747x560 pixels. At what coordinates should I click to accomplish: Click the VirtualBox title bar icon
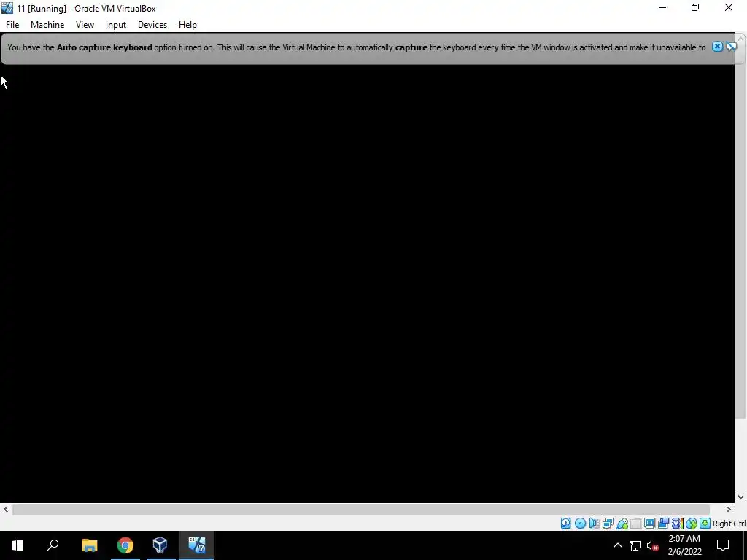click(x=7, y=8)
